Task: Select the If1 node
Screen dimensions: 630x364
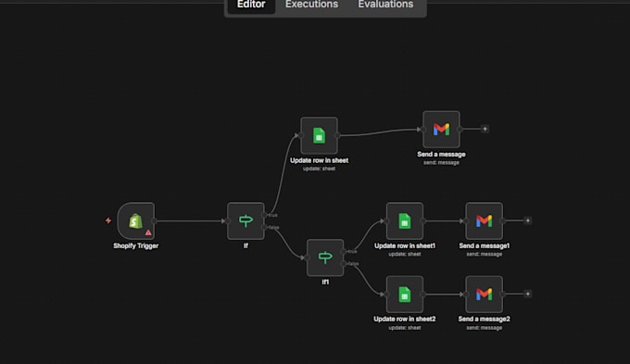Action: 325,257
